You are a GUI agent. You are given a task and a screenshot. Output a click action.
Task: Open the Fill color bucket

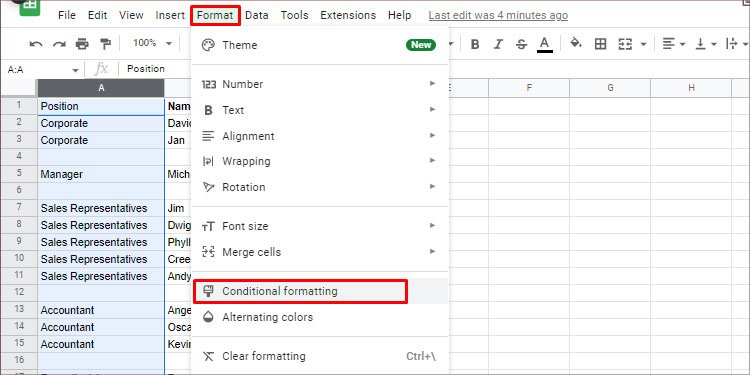tap(576, 44)
